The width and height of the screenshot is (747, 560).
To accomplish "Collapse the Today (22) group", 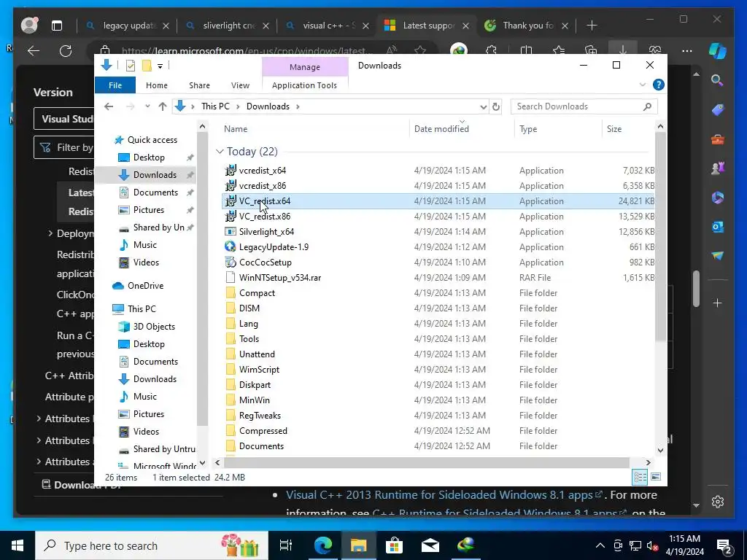I will tap(220, 152).
